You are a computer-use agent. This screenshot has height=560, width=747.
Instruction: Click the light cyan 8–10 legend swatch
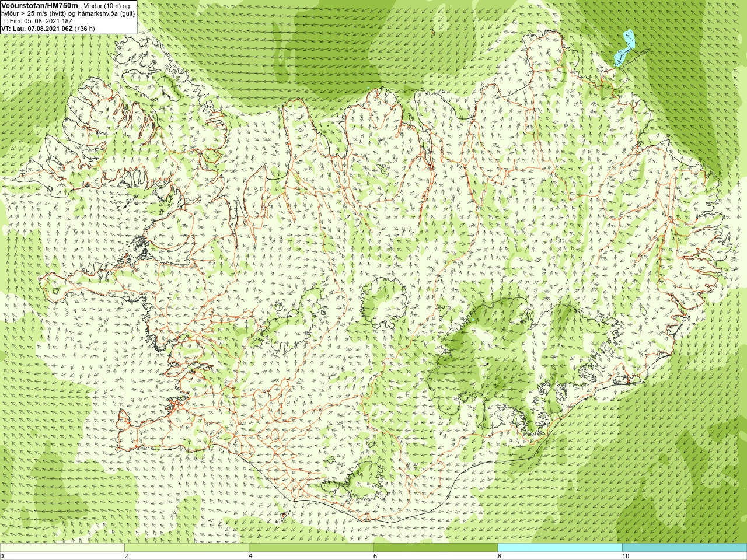click(560, 548)
